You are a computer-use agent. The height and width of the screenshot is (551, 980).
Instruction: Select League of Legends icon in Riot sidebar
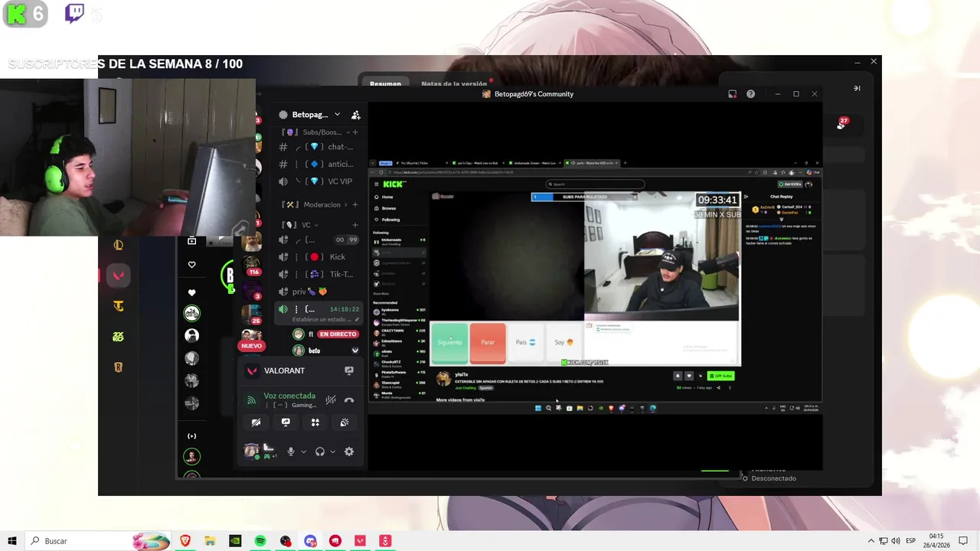tap(118, 245)
